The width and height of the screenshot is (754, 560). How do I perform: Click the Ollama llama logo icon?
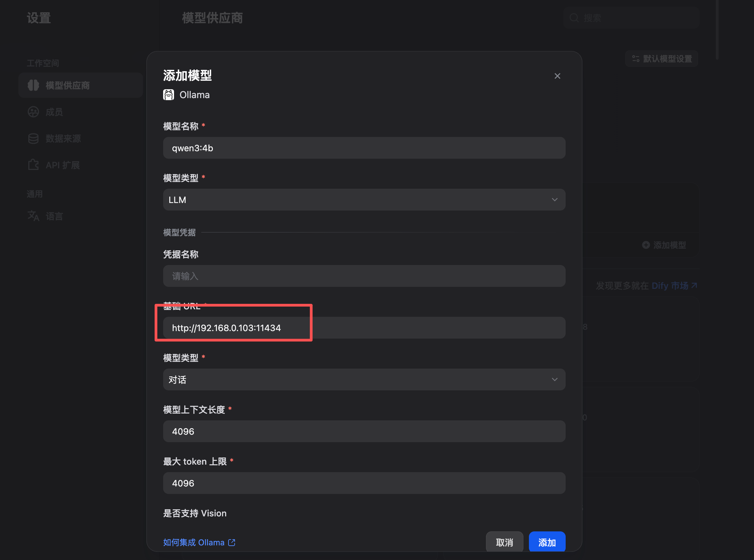point(169,95)
